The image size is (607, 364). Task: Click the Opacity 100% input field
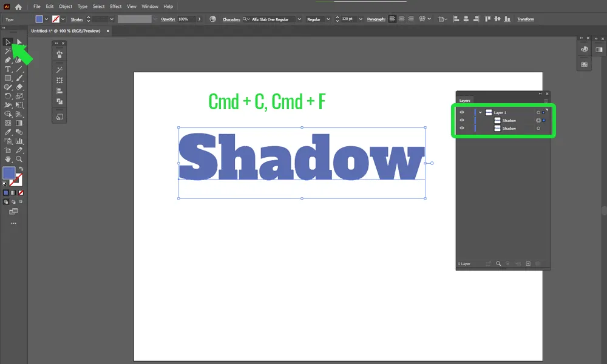click(186, 19)
